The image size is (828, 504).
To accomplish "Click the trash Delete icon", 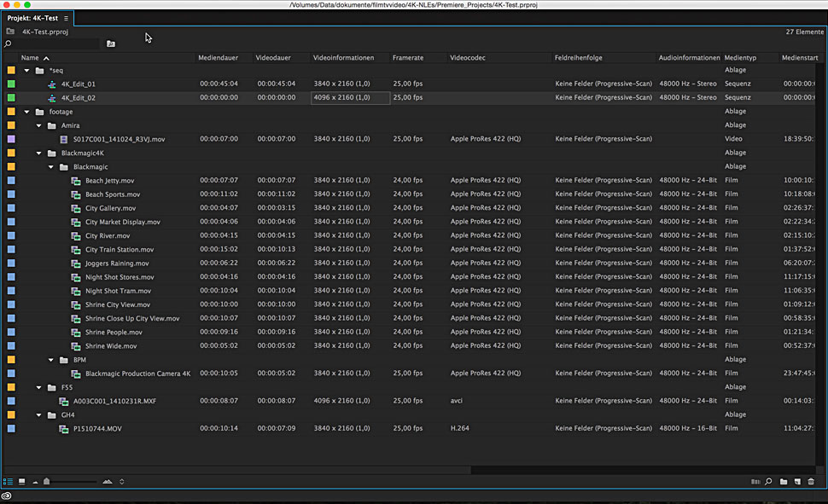I will click(x=811, y=482).
